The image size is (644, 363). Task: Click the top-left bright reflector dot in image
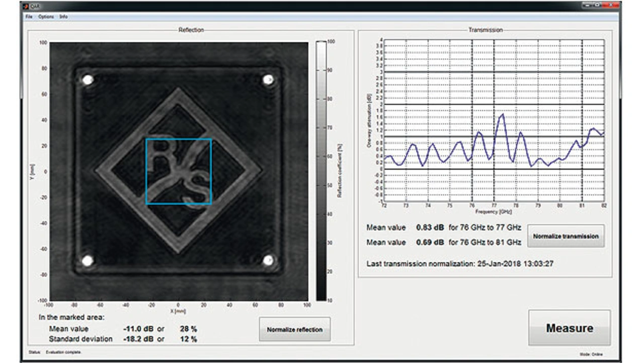[88, 80]
